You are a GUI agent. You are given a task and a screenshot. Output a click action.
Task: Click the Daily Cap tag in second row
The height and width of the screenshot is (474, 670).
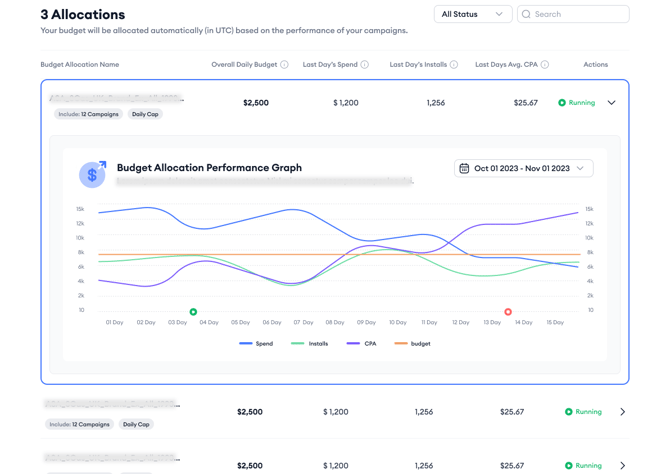pyautogui.click(x=136, y=425)
